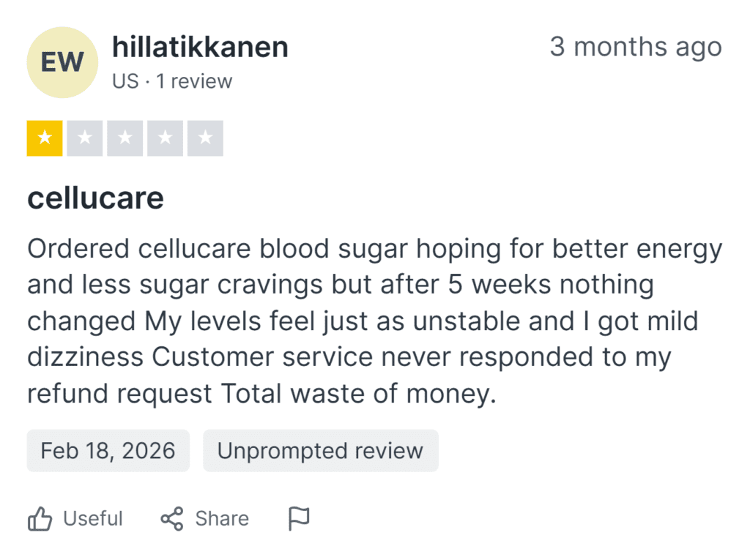The height and width of the screenshot is (560, 750).
Task: Click the thumbs-up Useful icon
Action: coord(40,519)
